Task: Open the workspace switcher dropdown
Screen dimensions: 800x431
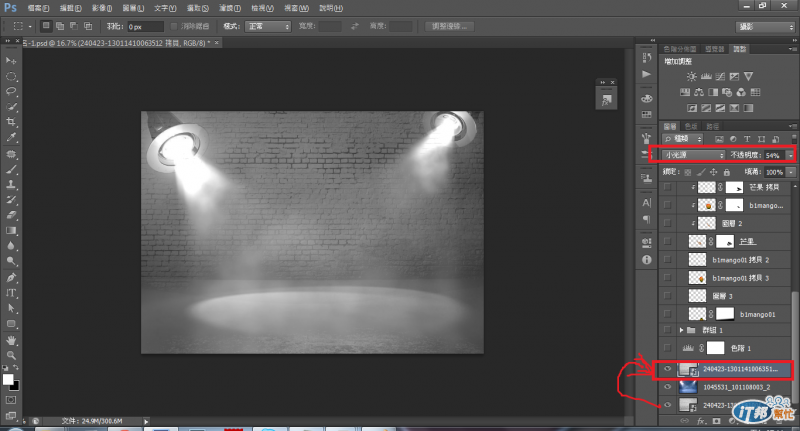Action: pyautogui.click(x=765, y=27)
